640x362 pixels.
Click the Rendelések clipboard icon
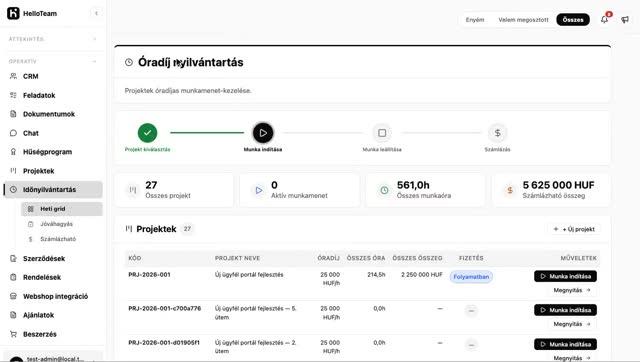[13, 277]
